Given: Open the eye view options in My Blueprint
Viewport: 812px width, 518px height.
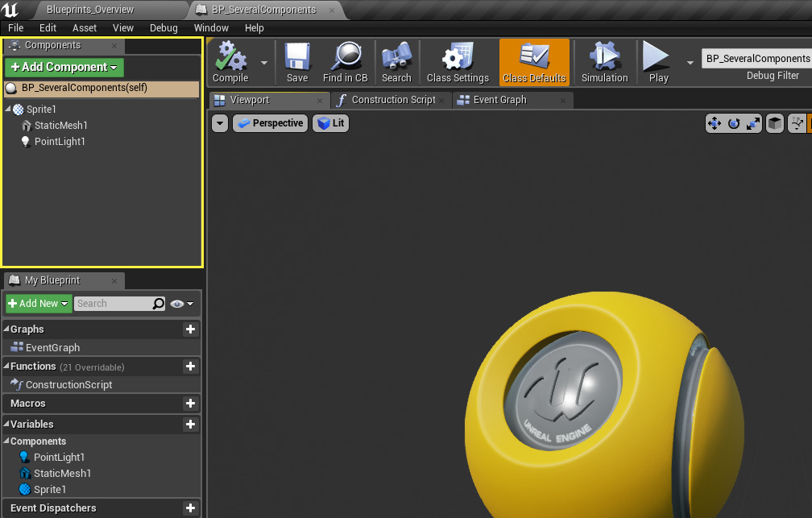Looking at the screenshot, I should coord(181,304).
